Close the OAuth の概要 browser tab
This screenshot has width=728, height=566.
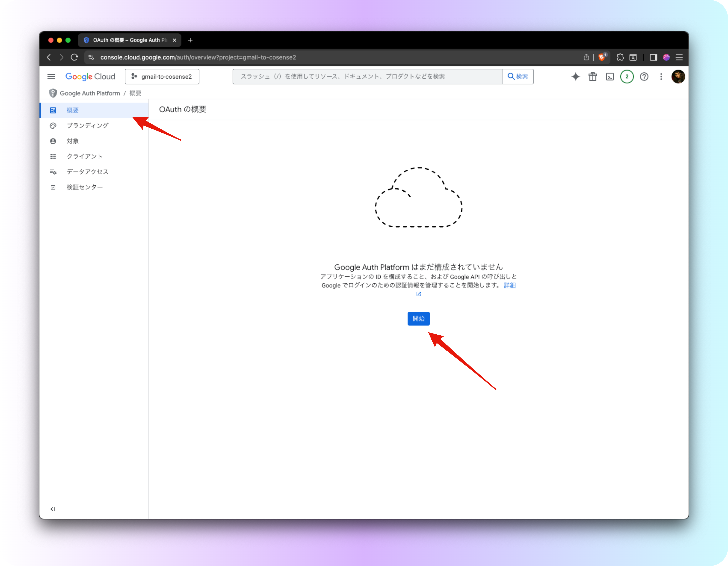(174, 40)
